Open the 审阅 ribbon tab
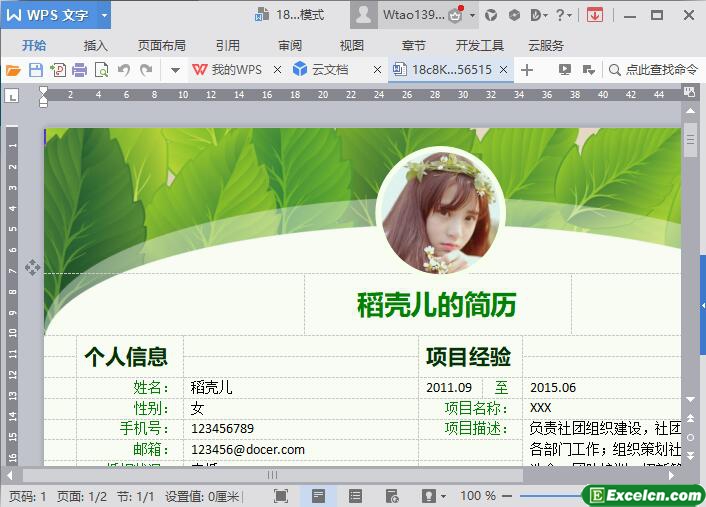The width and height of the screenshot is (706, 507). point(290,45)
